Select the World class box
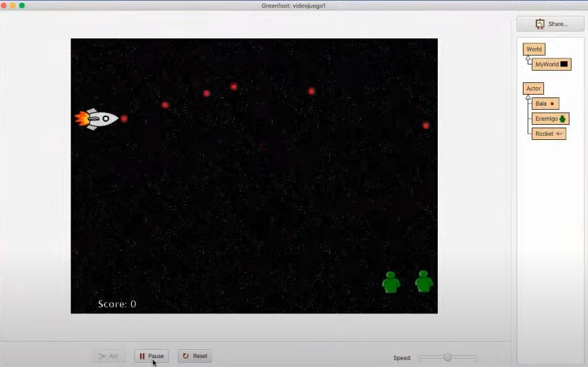Viewport: 588px width, 367px height. (x=534, y=49)
